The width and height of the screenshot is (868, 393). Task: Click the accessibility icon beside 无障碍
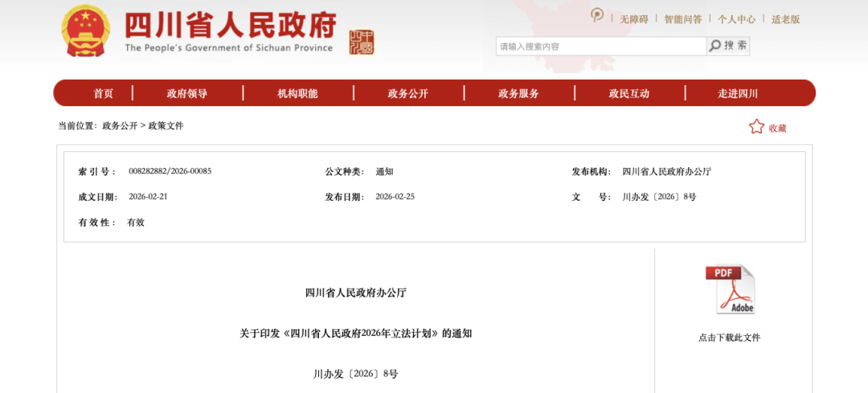click(x=597, y=15)
